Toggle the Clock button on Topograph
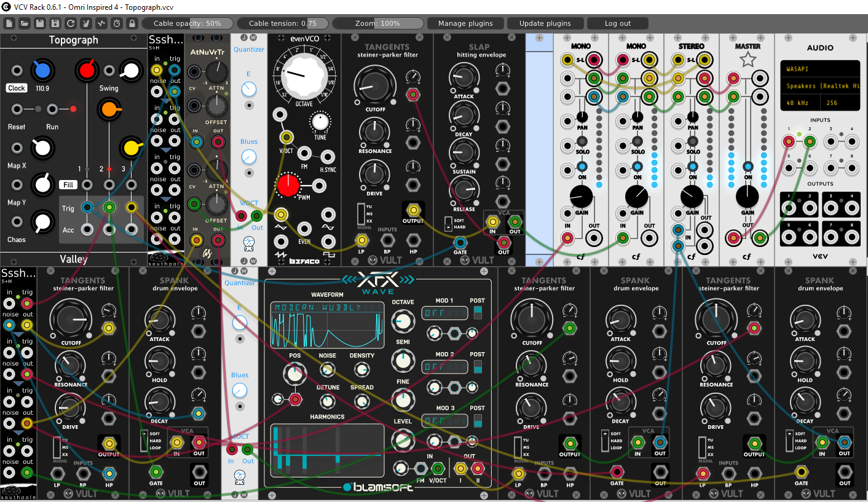This screenshot has height=502, width=868. click(17, 88)
